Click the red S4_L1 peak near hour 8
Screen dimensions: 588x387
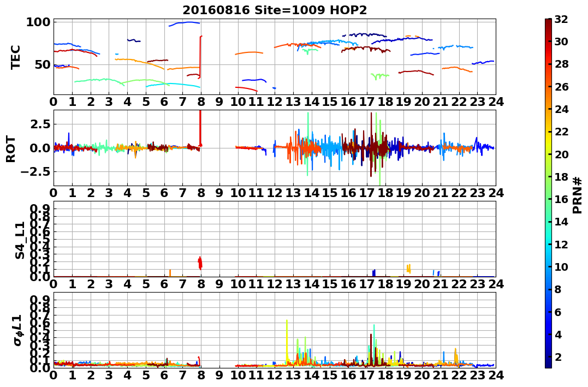200,263
